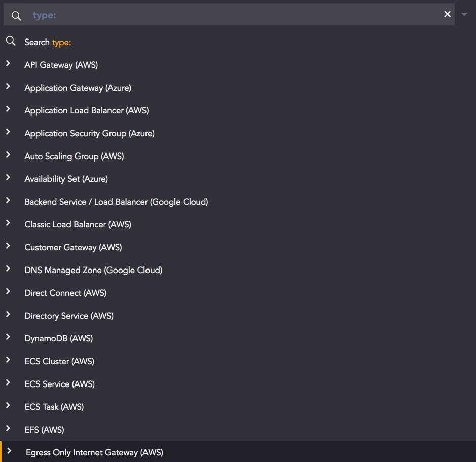Select API Gateway (AWS) type
The width and height of the screenshot is (476, 462).
click(61, 65)
